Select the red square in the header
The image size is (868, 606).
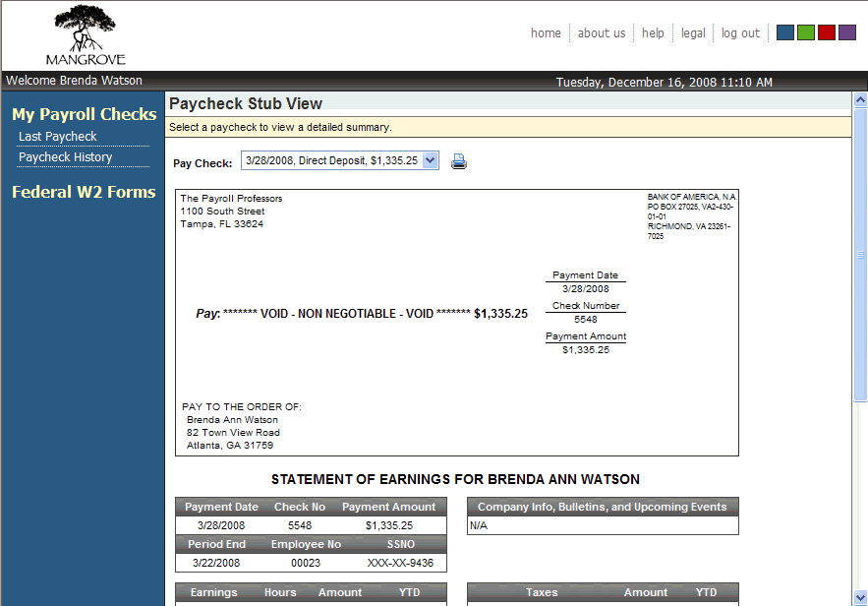[x=826, y=31]
